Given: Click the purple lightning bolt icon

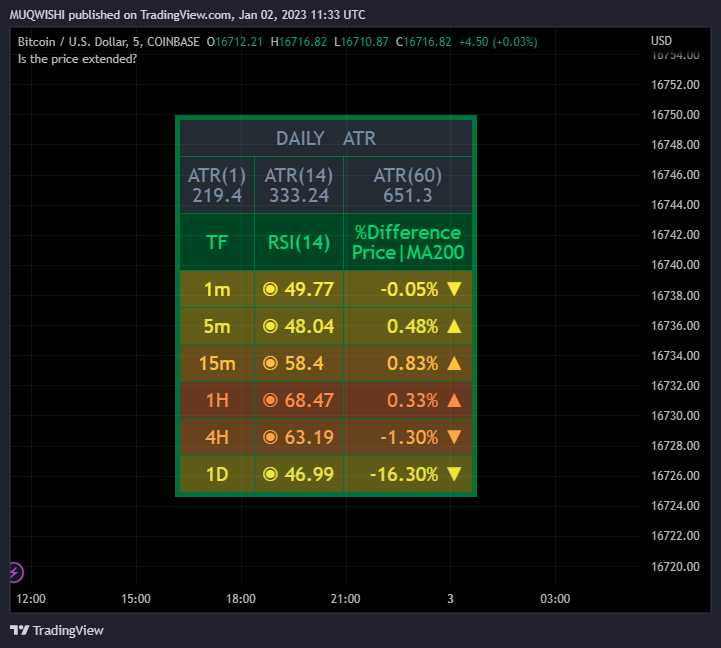Looking at the screenshot, I should click(16, 573).
